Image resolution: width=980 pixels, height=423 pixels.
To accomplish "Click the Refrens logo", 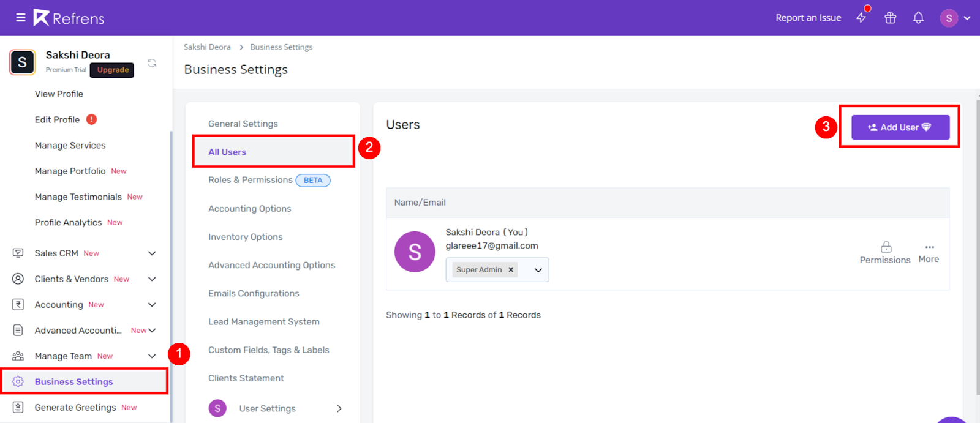I will click(69, 18).
